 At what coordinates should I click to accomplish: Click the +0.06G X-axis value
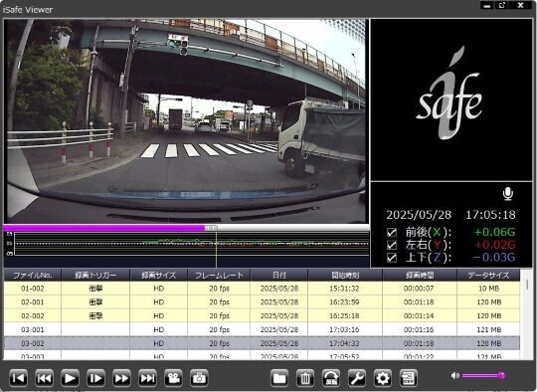(x=494, y=233)
